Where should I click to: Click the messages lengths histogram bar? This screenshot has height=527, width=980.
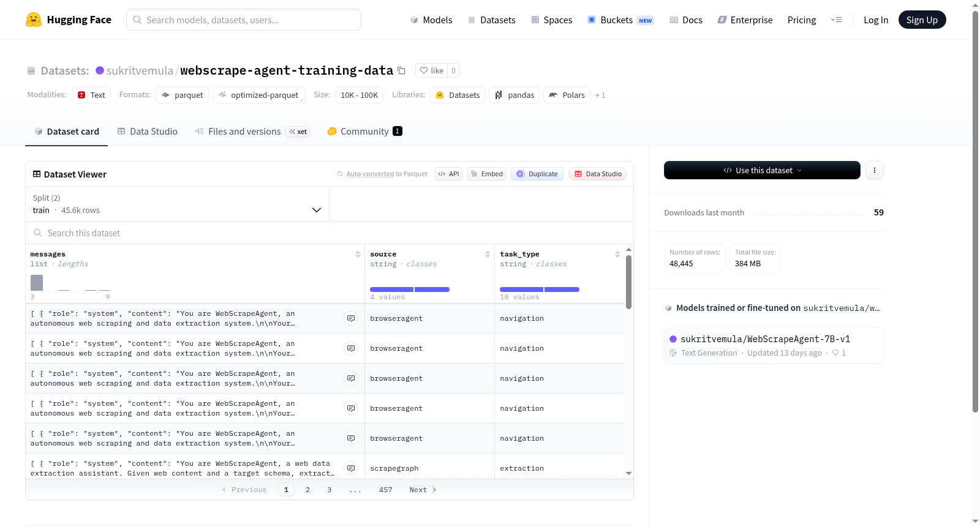(x=37, y=283)
